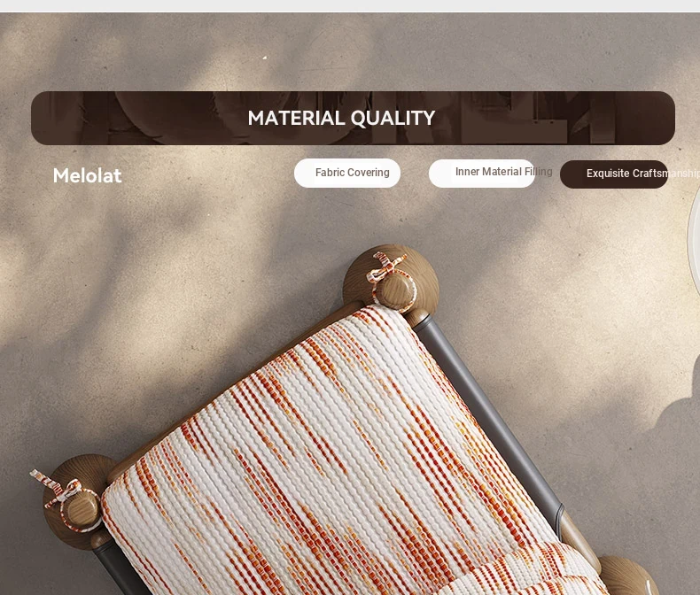
Task: Click the light gray top bar
Action: click(350, 6)
